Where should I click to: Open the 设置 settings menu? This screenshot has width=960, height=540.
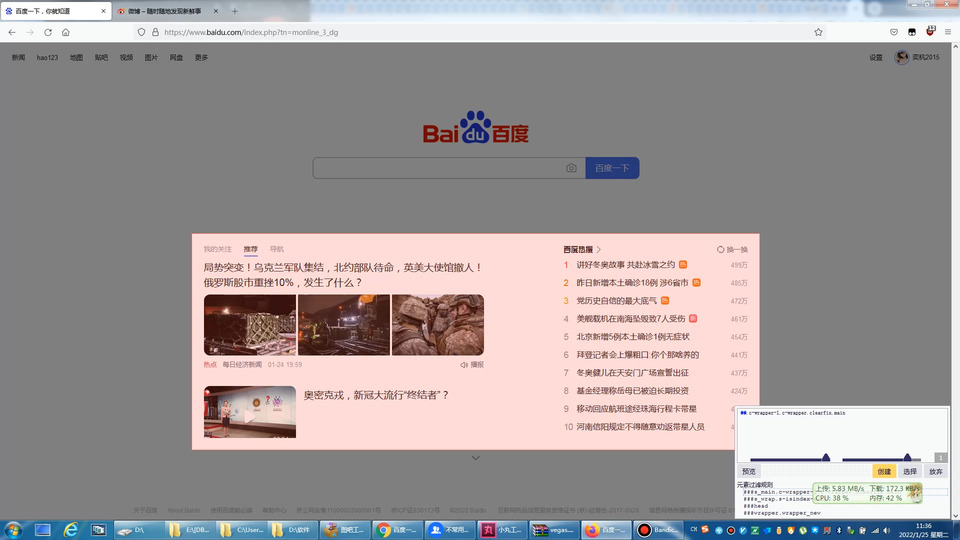876,58
